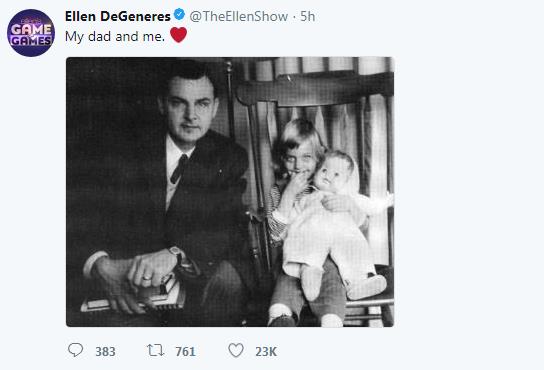Like the tweet with the heart outline icon
The height and width of the screenshot is (370, 544).
pos(236,350)
